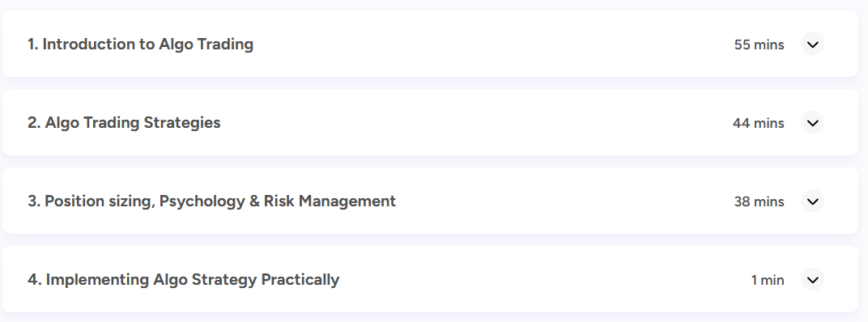Click the '1 min' duration label
The width and height of the screenshot is (868, 322).
coord(768,281)
